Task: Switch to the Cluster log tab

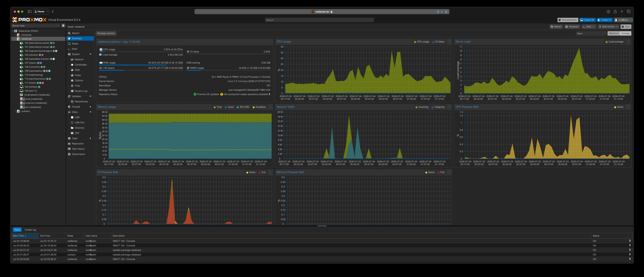Action: coord(30,230)
